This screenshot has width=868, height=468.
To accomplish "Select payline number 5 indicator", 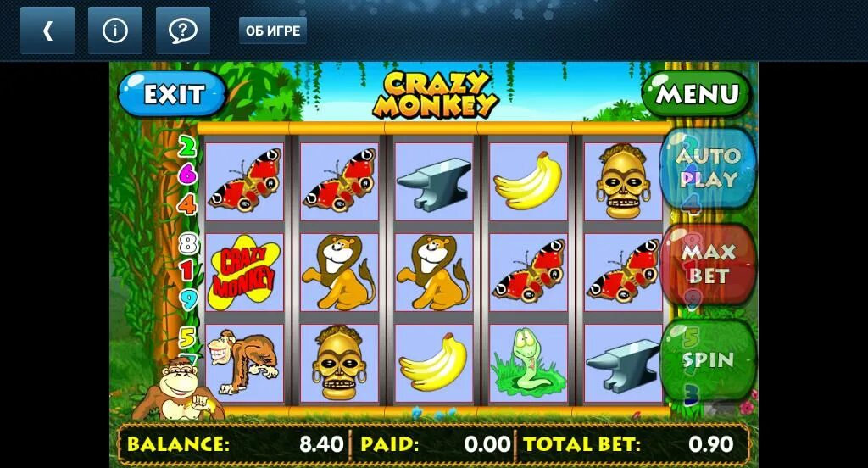I will [187, 337].
